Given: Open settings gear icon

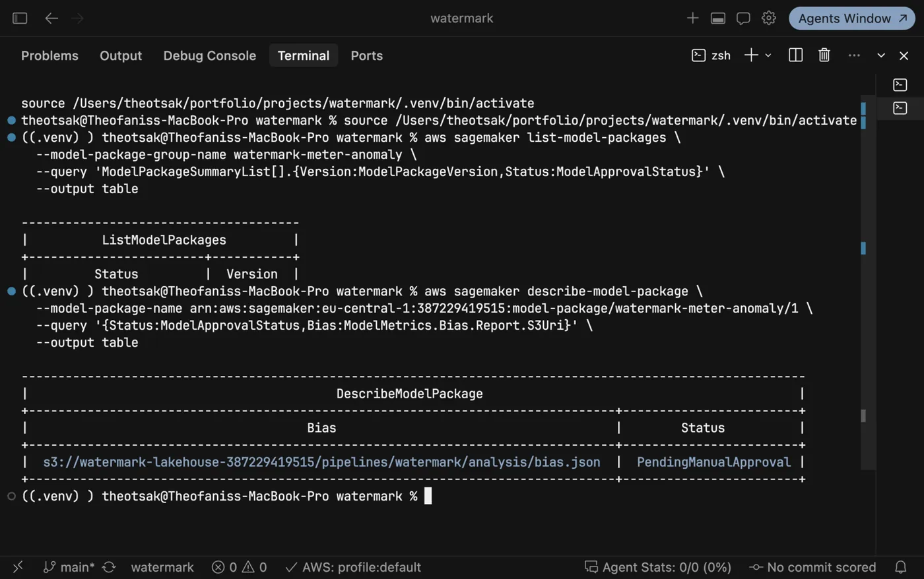Looking at the screenshot, I should (x=769, y=18).
